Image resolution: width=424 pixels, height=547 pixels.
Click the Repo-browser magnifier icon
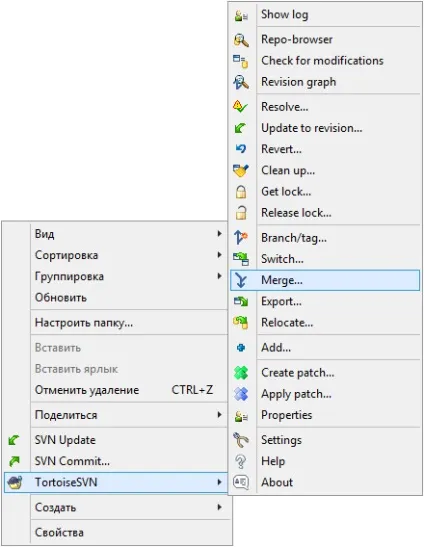point(241,40)
